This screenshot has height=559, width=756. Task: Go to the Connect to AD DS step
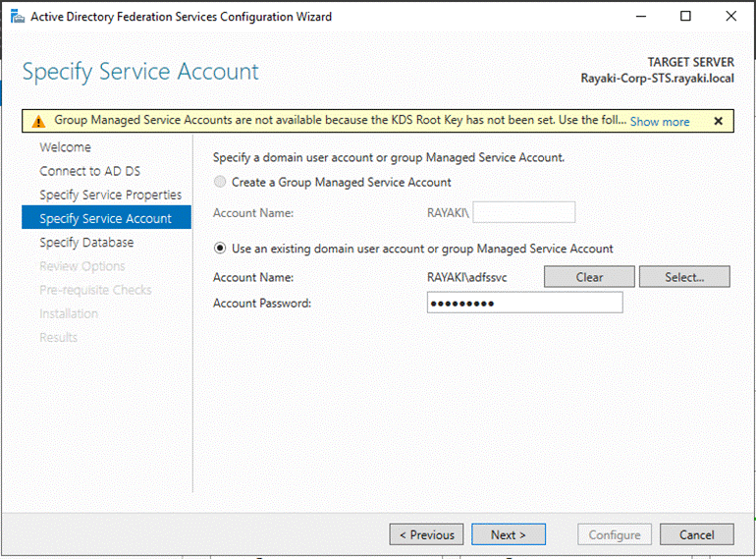coord(89,171)
